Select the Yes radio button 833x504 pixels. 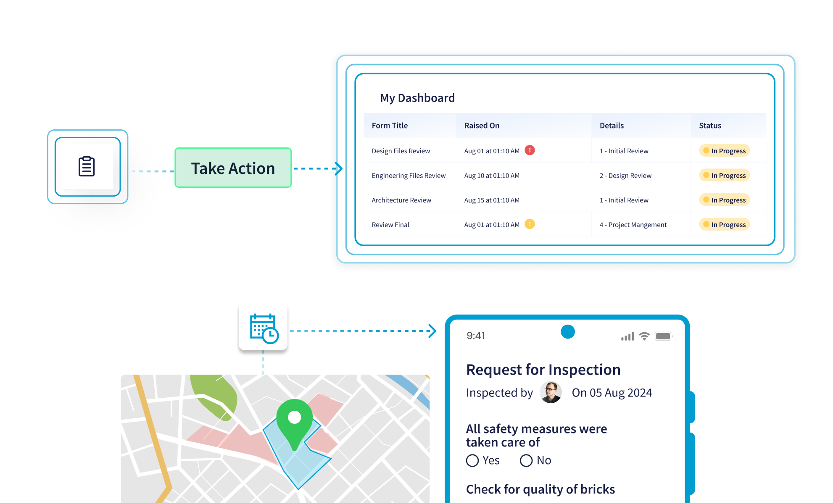pyautogui.click(x=472, y=461)
